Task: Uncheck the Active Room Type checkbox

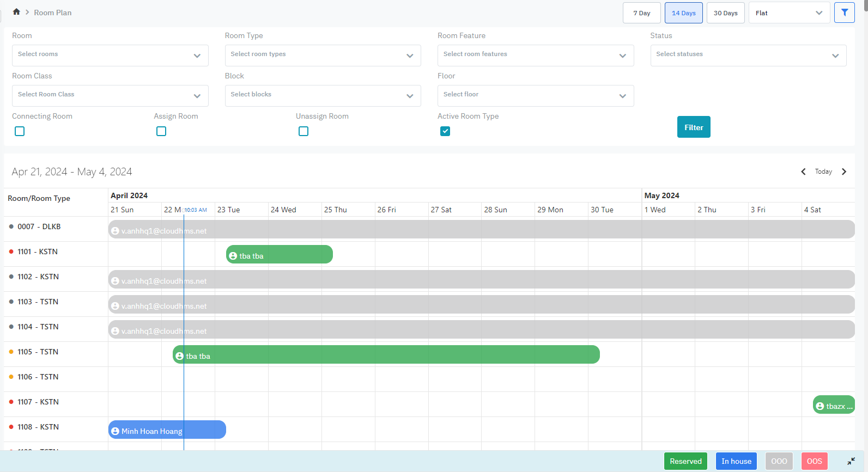Action: point(445,131)
